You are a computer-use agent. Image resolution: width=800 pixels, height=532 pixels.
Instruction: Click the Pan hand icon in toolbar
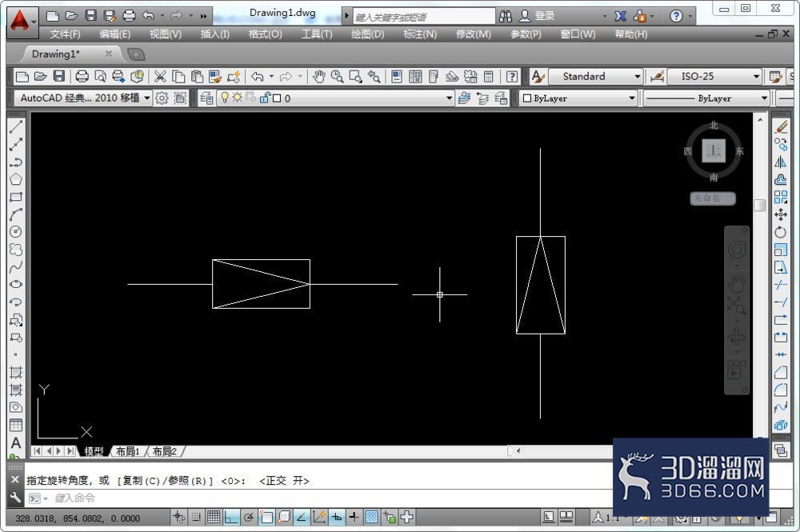[319, 77]
